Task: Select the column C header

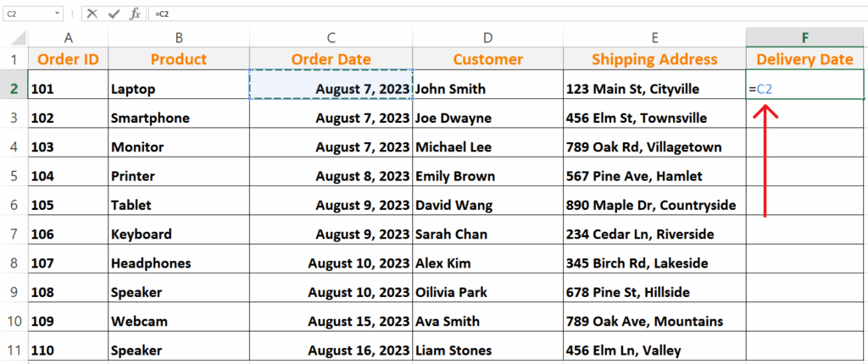Action: (331, 37)
